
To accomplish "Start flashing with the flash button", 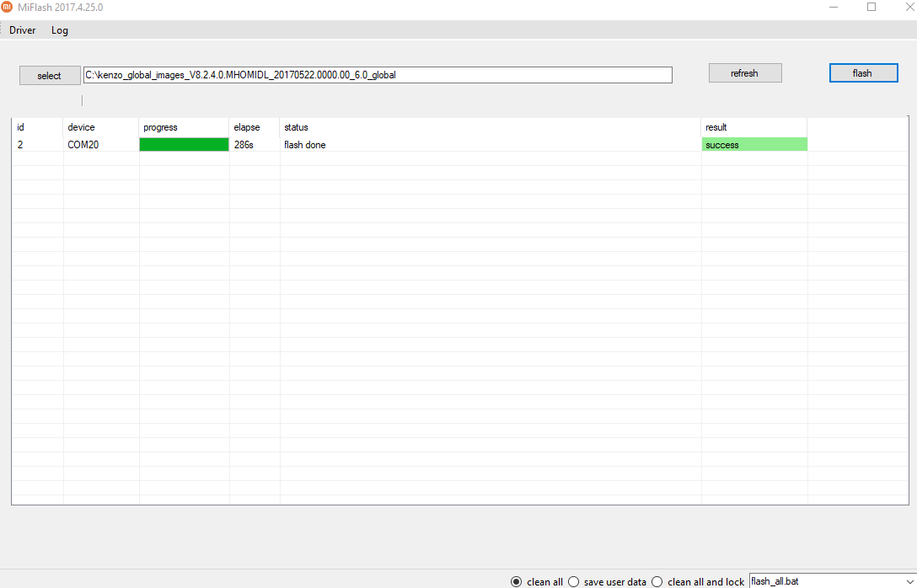I will pos(863,73).
